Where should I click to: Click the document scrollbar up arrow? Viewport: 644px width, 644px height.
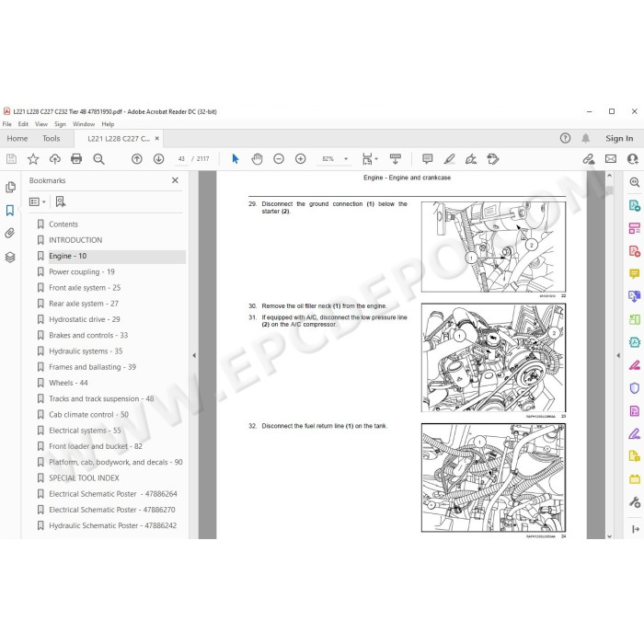(609, 176)
